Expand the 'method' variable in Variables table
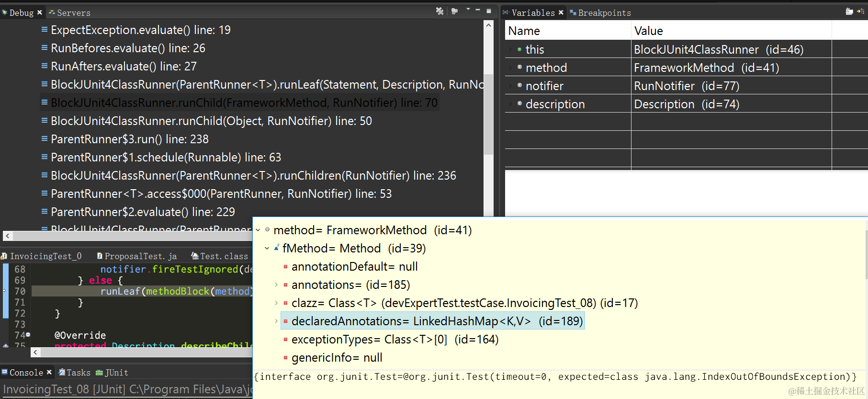Screen dimensions: 868x399 [x=510, y=68]
